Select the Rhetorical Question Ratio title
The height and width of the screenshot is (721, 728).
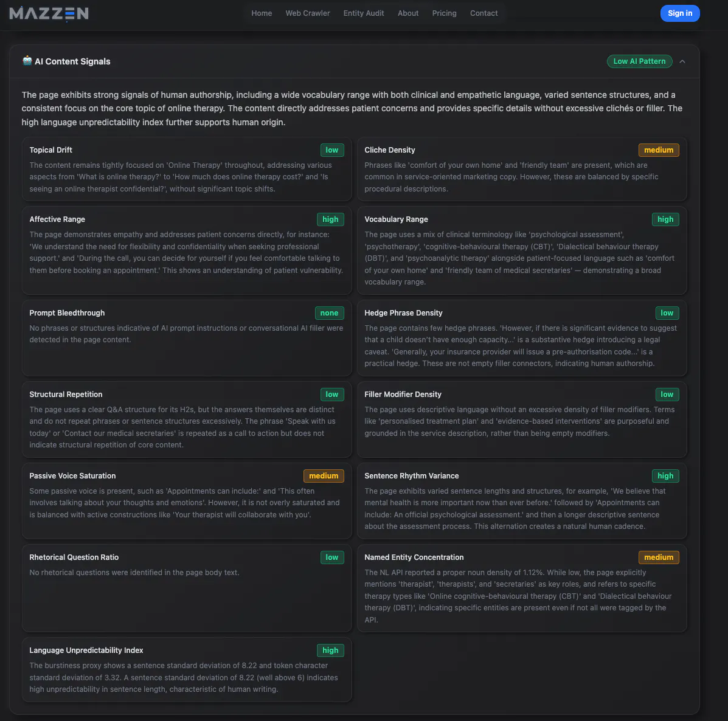74,557
